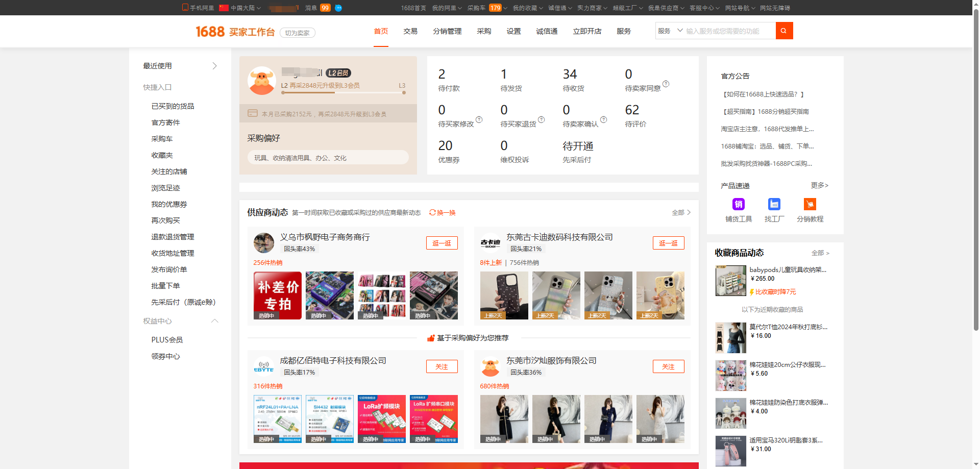Click 东莞市汐灿服饰 store avatar

click(x=491, y=366)
